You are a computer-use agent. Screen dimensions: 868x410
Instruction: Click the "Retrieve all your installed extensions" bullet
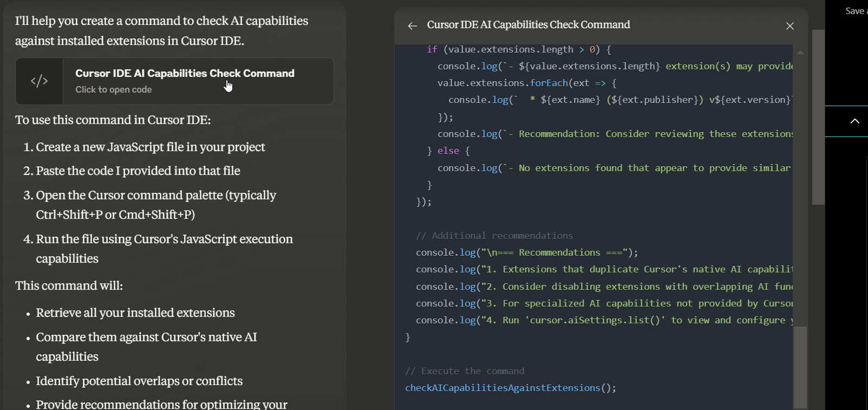[x=135, y=313]
